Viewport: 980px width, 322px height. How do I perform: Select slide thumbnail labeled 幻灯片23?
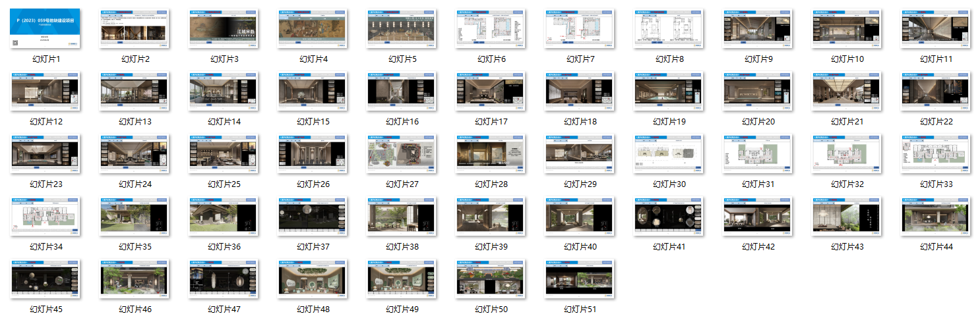pos(46,154)
